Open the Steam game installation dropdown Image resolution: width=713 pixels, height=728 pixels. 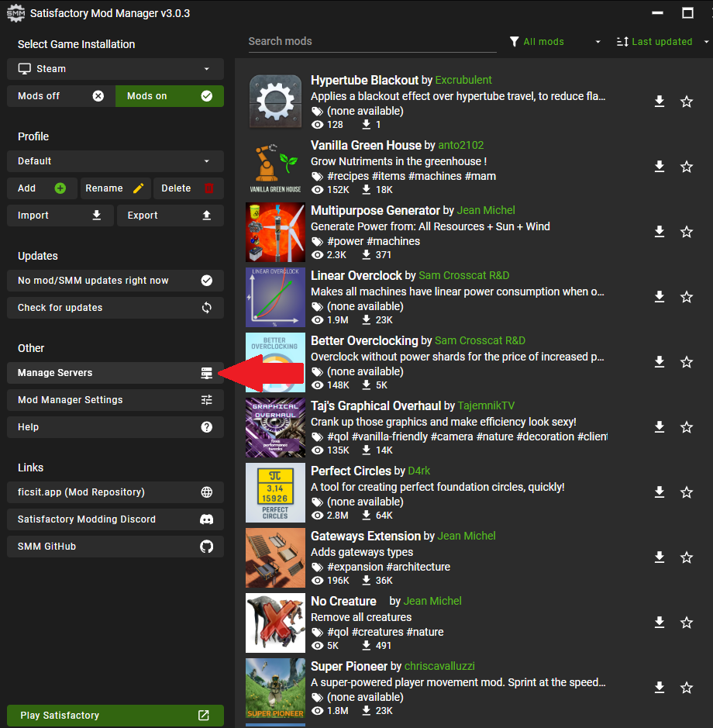(x=115, y=69)
